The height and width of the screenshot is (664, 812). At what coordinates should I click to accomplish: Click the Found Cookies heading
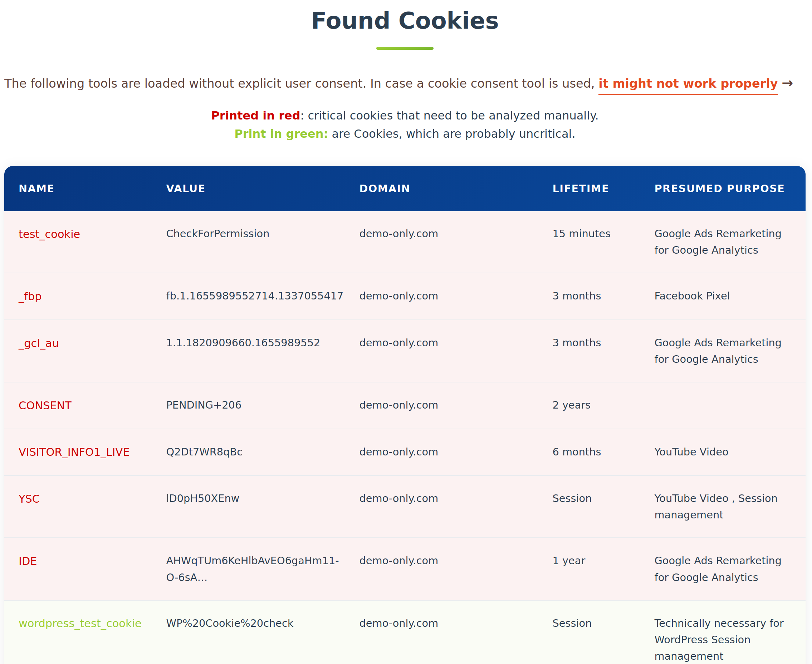[x=405, y=21]
